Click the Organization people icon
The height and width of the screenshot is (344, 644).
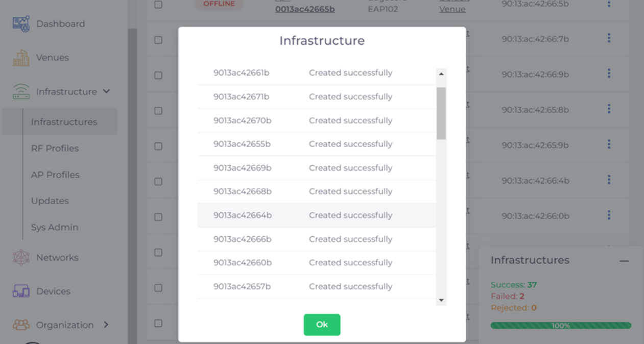(21, 325)
